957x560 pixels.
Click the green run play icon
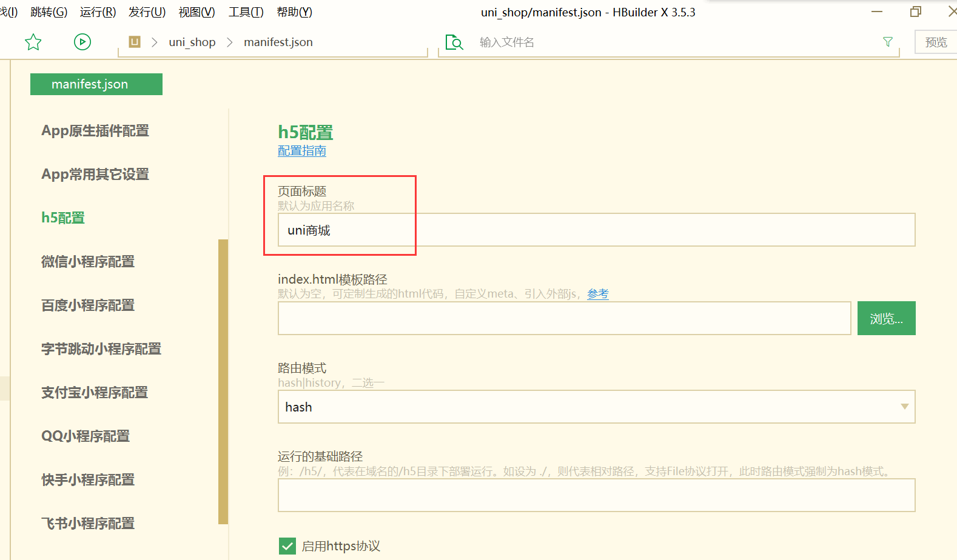(x=82, y=42)
